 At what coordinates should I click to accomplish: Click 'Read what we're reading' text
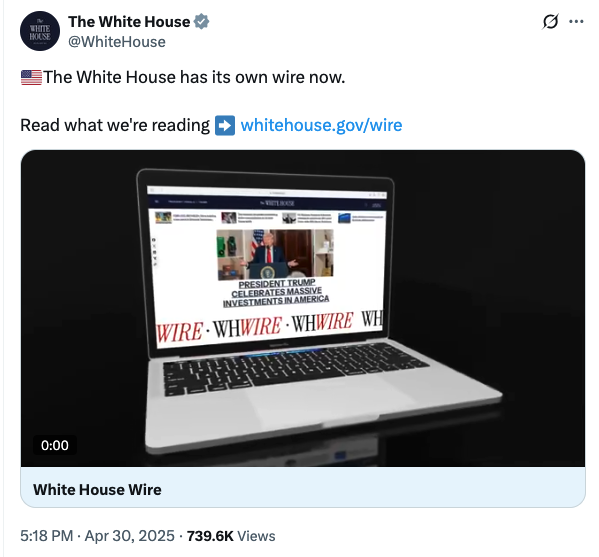[115, 125]
